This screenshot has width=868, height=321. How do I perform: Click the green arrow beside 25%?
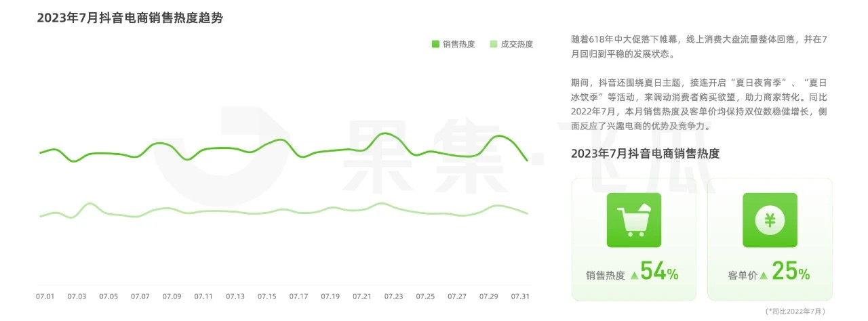click(764, 276)
